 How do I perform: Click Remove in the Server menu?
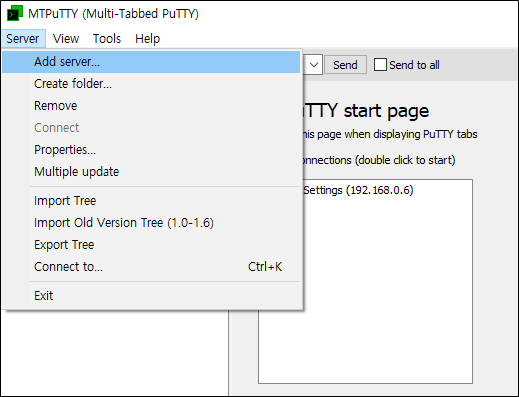pyautogui.click(x=151, y=106)
